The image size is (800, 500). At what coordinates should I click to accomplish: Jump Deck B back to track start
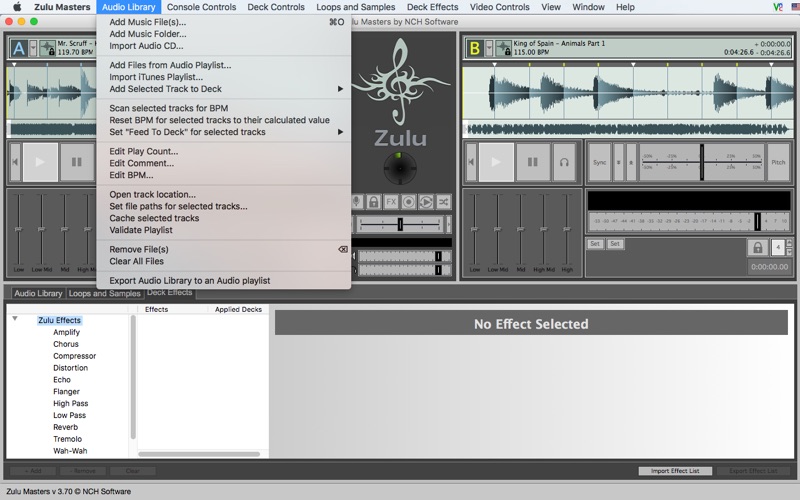(x=471, y=162)
